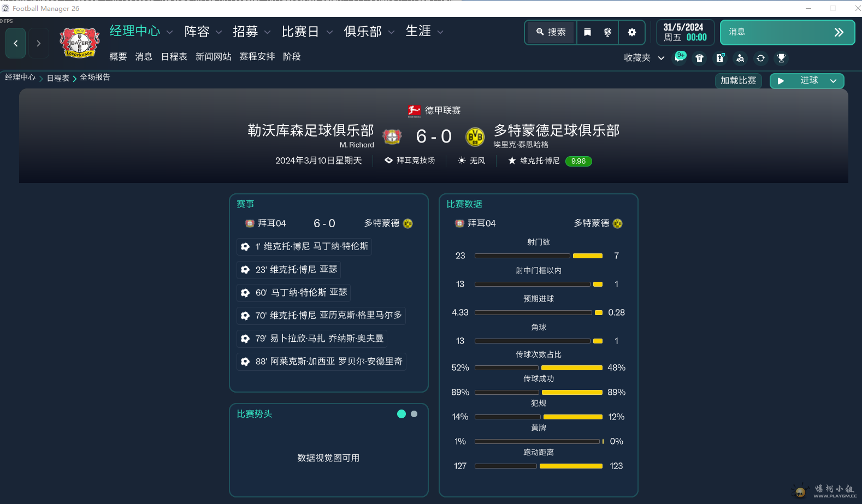Open the 阶段 tab

pyautogui.click(x=292, y=57)
